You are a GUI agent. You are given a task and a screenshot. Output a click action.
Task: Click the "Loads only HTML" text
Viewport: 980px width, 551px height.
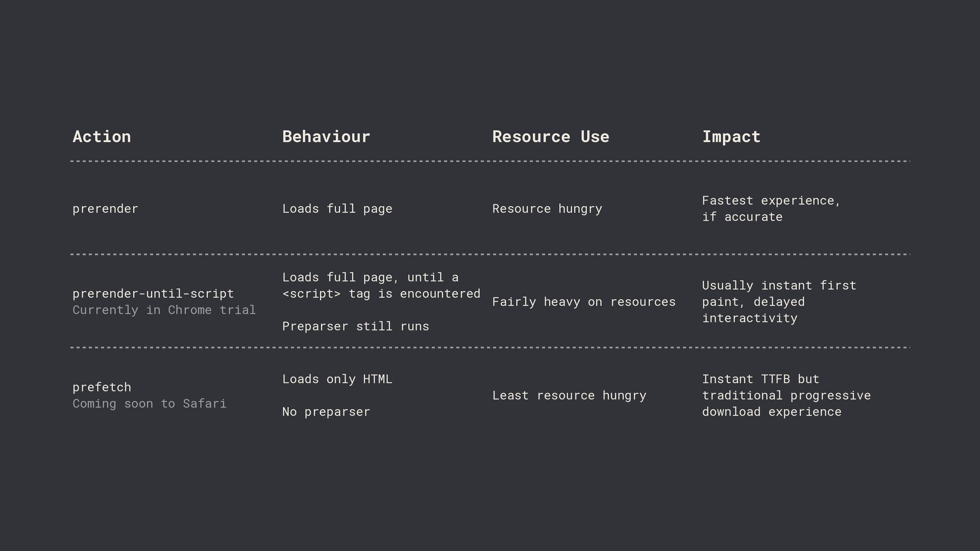(337, 379)
